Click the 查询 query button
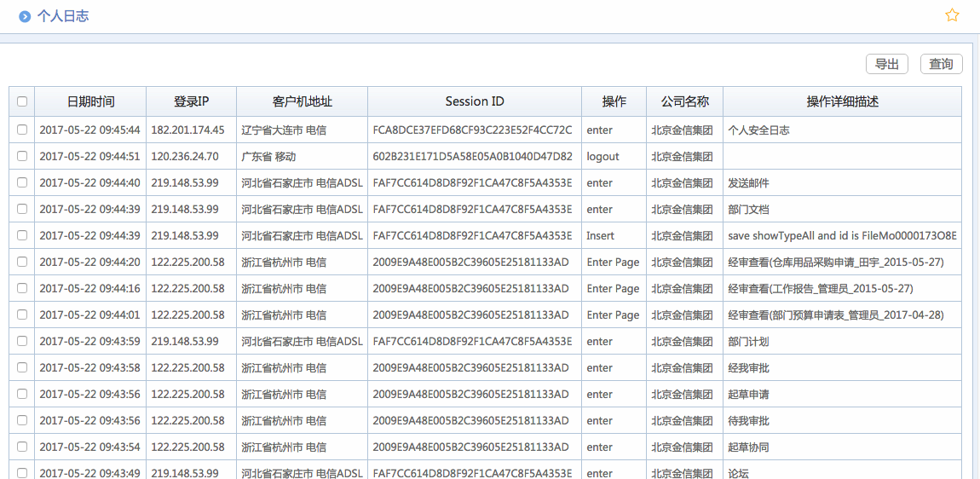The image size is (980, 479). (941, 64)
